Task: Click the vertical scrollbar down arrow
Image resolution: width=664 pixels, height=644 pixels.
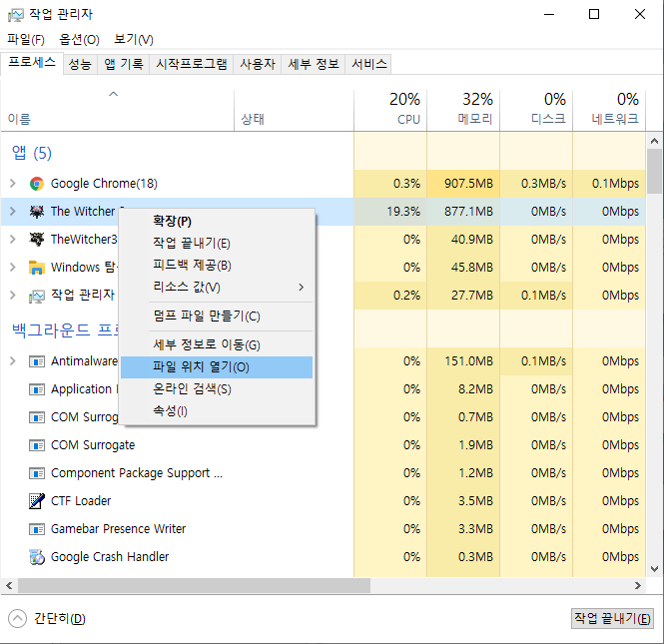Action: pos(655,569)
